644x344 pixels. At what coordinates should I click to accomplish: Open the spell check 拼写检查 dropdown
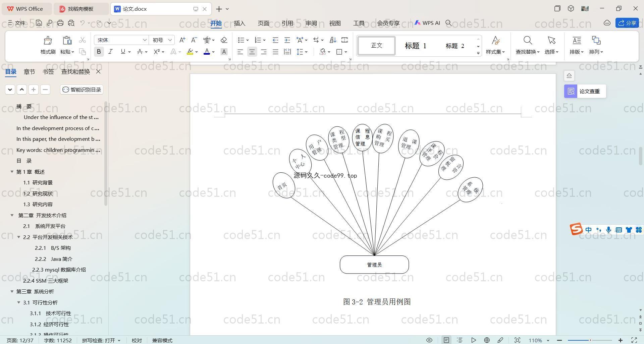tap(101, 340)
